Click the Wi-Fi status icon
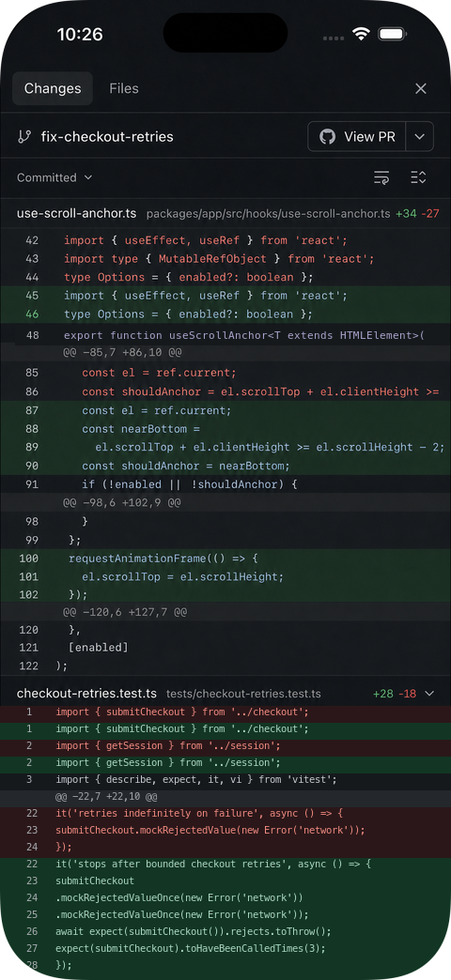The width and height of the screenshot is (451, 980). (361, 35)
